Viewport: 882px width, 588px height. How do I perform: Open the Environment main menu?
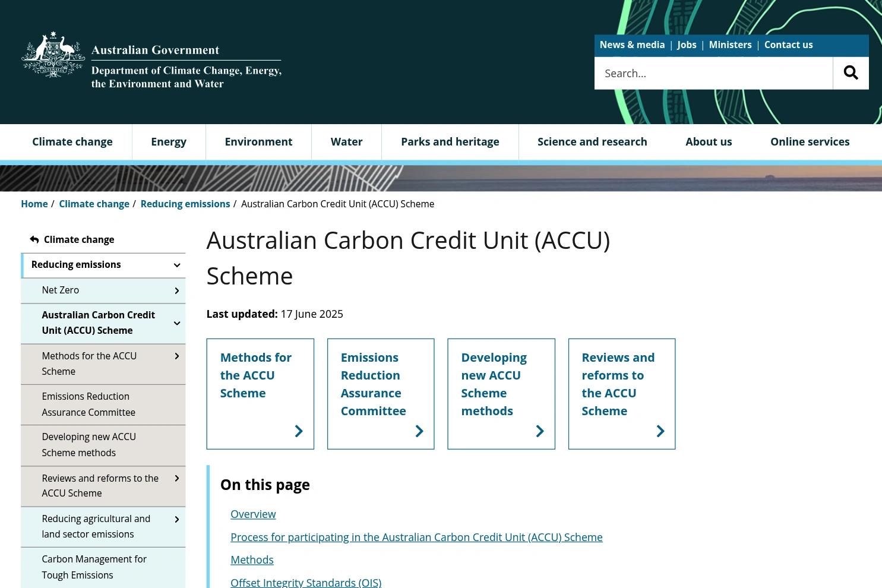point(258,141)
